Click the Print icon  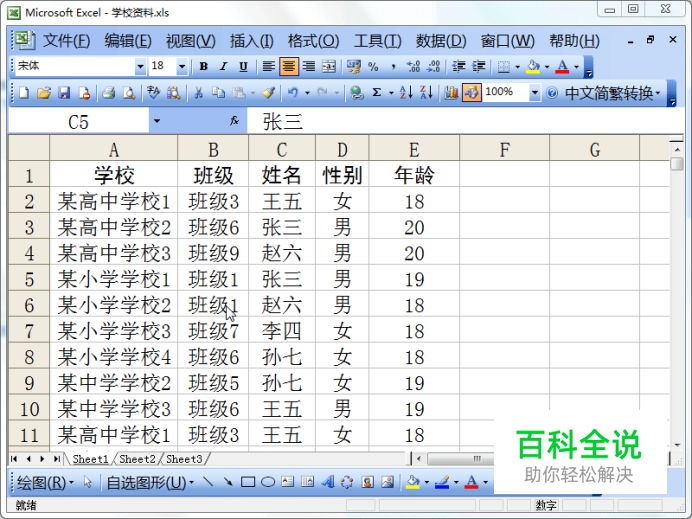(109, 93)
